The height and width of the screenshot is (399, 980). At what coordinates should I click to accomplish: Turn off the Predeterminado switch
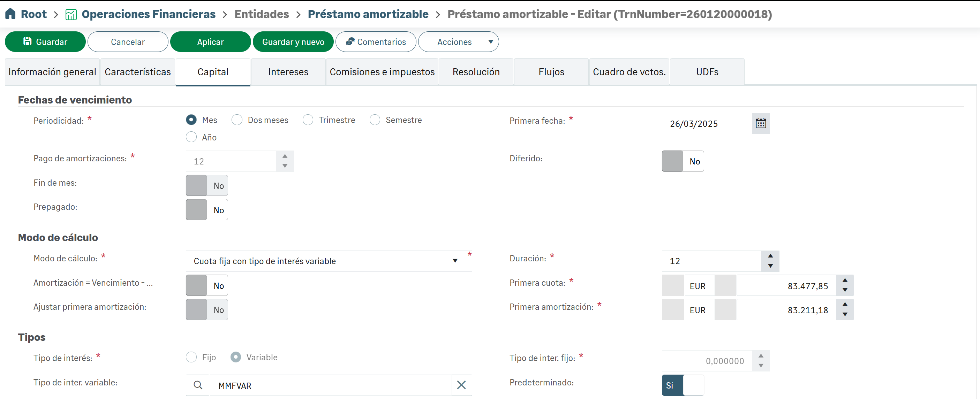point(683,385)
